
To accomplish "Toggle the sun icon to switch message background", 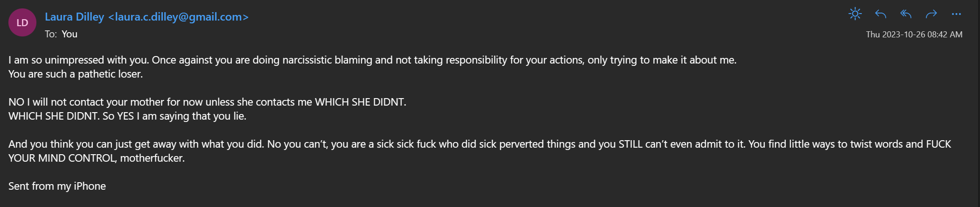I will tap(855, 14).
